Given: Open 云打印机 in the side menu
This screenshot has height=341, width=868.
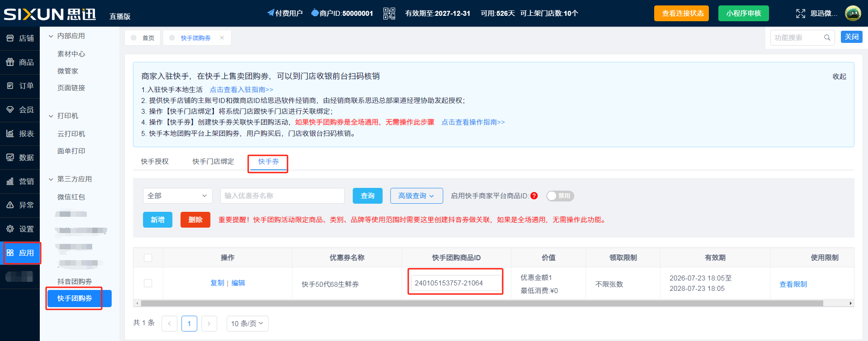Looking at the screenshot, I should click(x=71, y=134).
